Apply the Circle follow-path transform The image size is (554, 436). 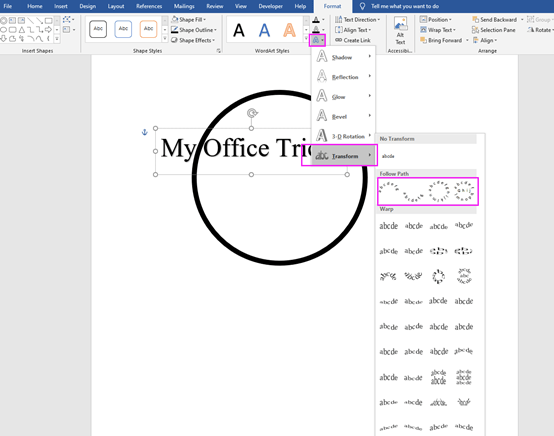tap(438, 192)
